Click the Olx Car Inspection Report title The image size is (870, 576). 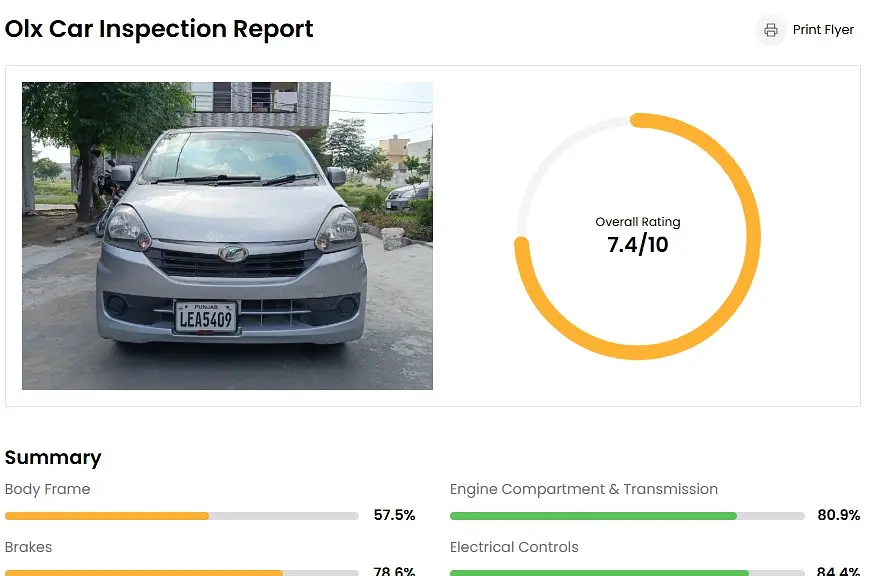point(159,29)
